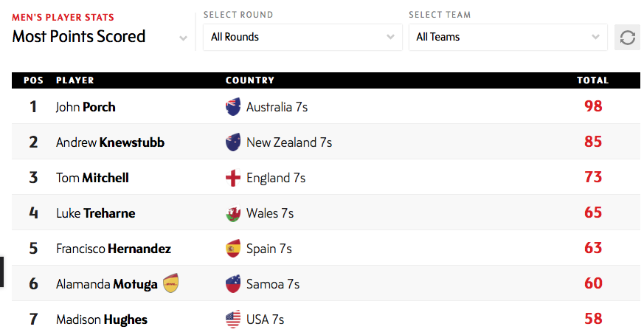Click the TOTAL column header
Viewport: 644px width, 335px height.
coord(592,80)
